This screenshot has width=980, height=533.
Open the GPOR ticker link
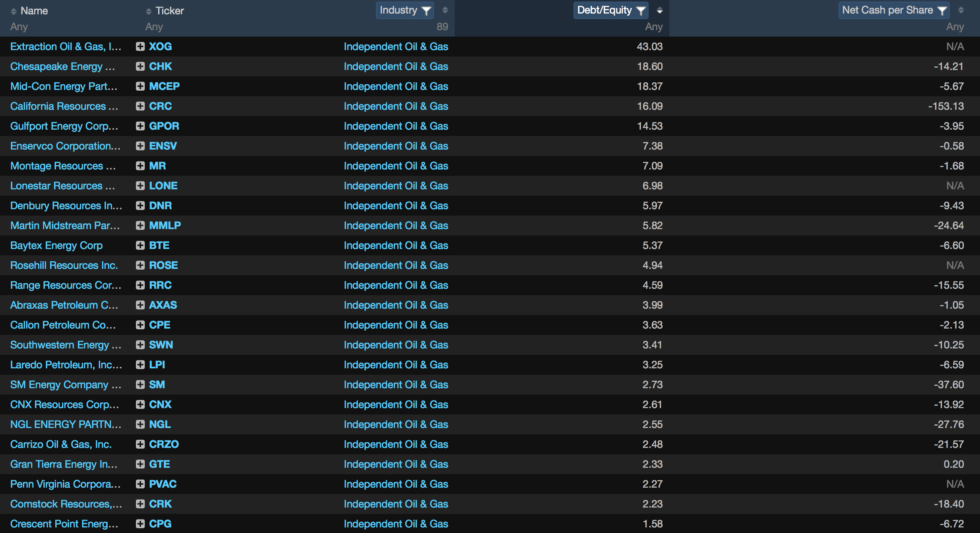tap(164, 126)
